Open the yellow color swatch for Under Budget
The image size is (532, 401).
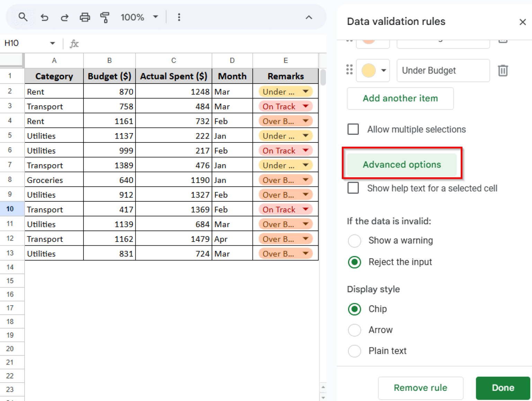coord(373,70)
